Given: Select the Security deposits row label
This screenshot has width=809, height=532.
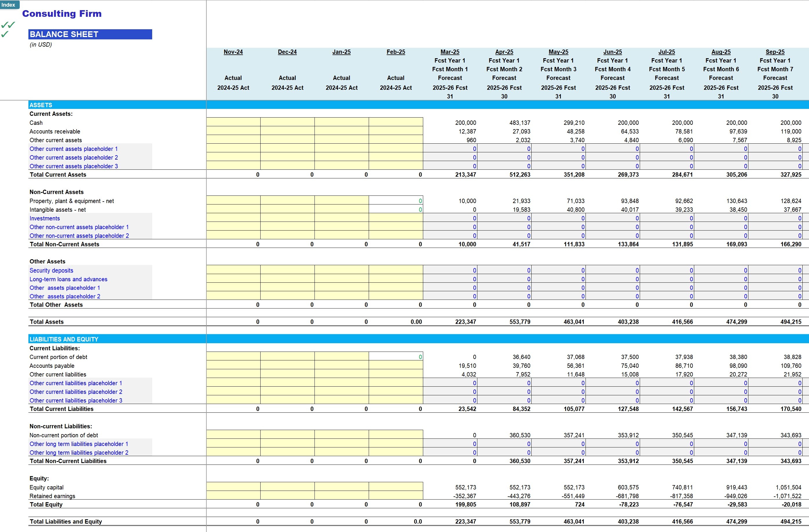Looking at the screenshot, I should tap(51, 270).
